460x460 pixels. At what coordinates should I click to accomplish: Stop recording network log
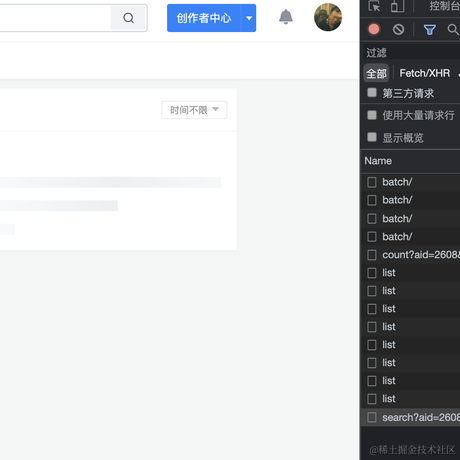[x=374, y=29]
